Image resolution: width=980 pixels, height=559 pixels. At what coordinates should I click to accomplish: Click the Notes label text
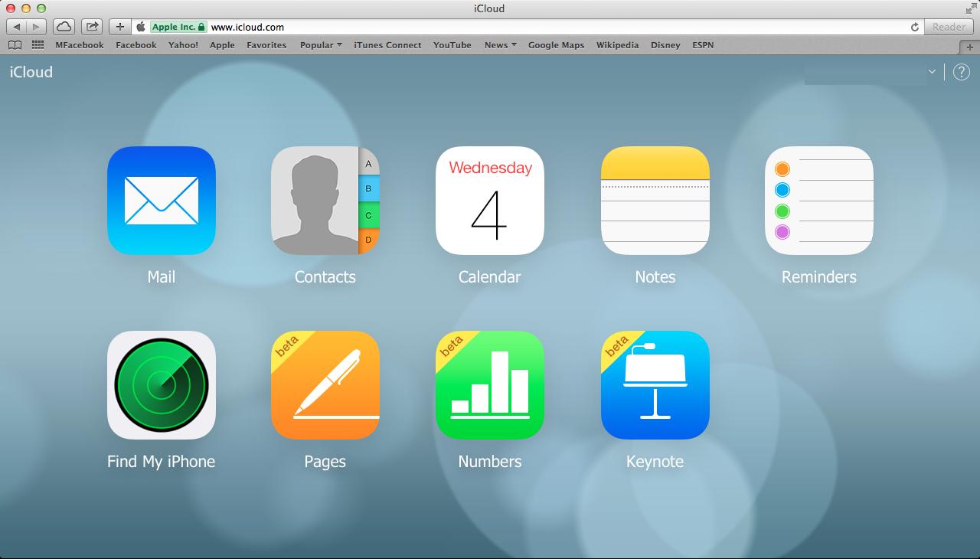tap(655, 277)
